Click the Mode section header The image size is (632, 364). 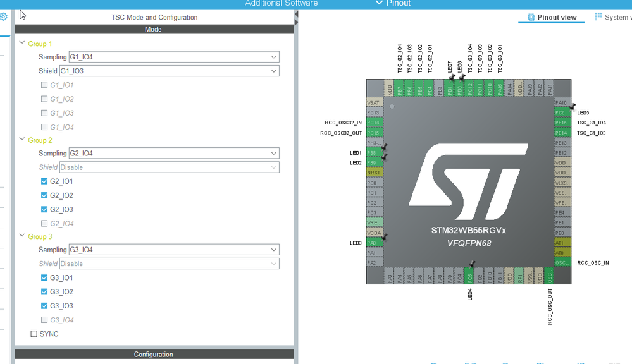154,30
